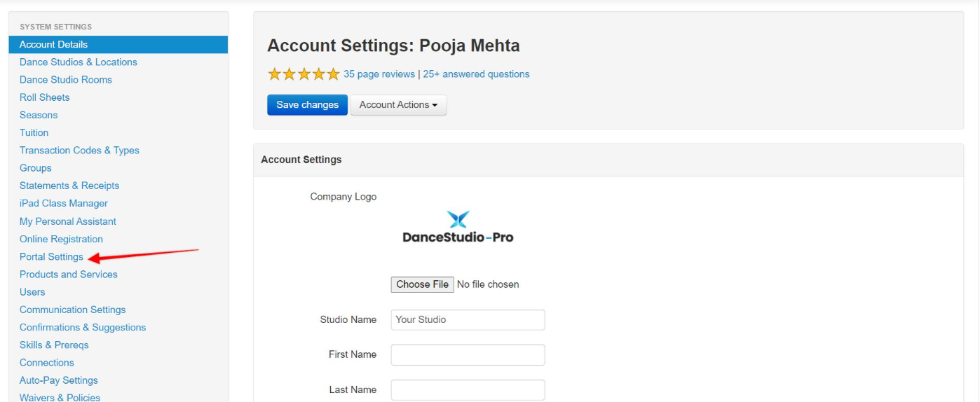Viewport: 980px width, 402px height.
Task: Open the iPad Class Manager settings
Action: pos(64,204)
